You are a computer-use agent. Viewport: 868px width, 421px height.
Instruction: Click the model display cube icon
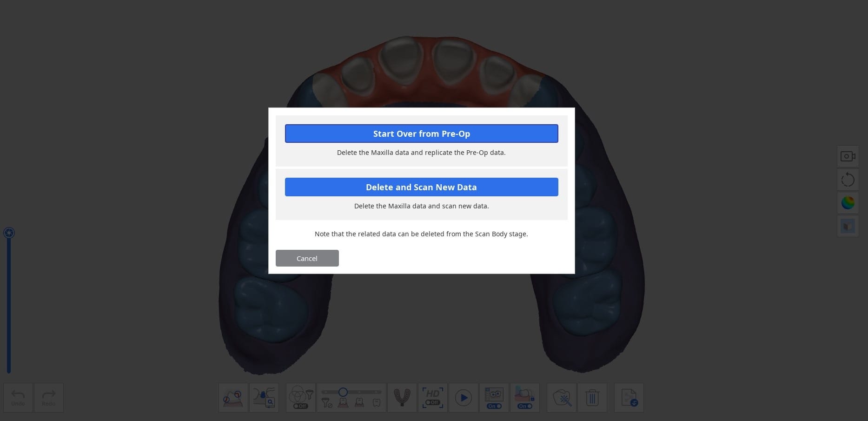pyautogui.click(x=848, y=226)
